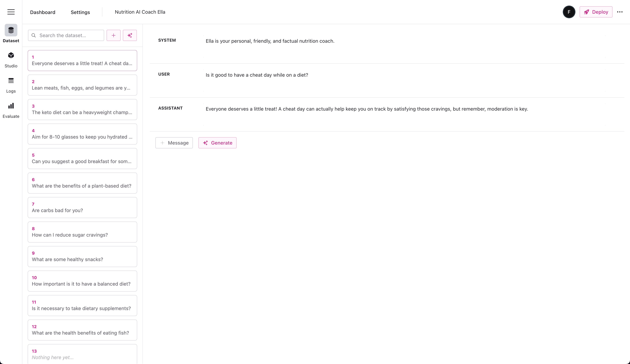
Task: Open the Logs sidebar icon
Action: pos(11,81)
